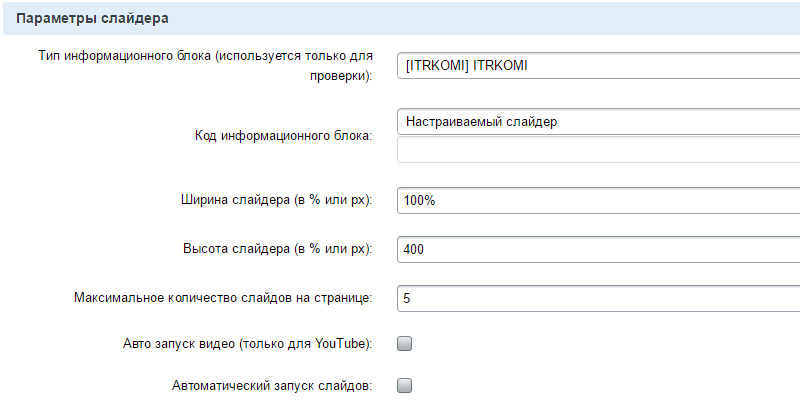Enable auto video launch for YouTube
This screenshot has height=400, width=800.
405,344
